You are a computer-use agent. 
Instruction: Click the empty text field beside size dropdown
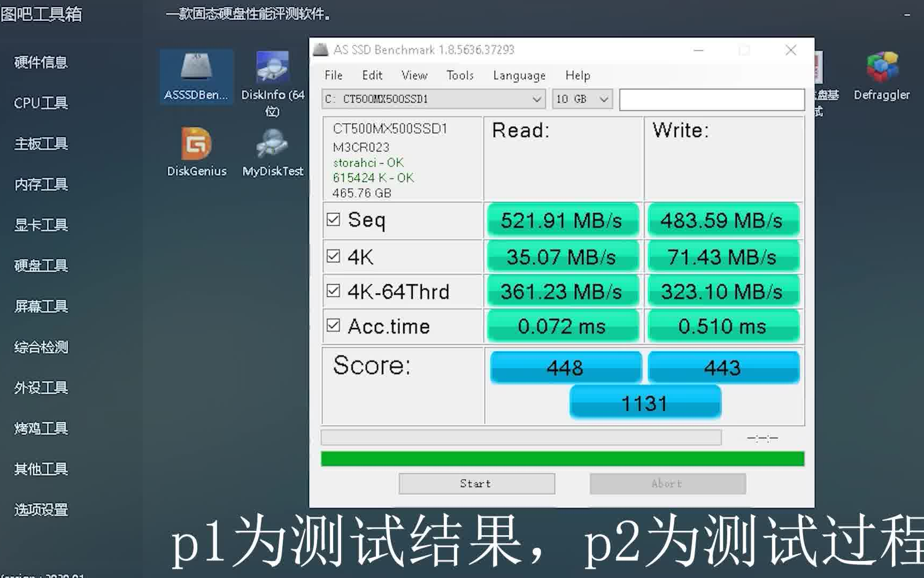712,100
